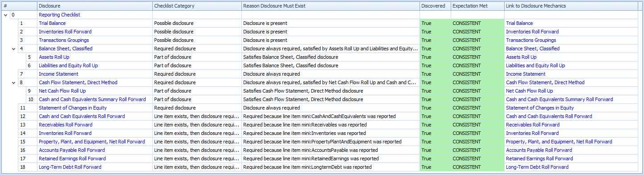Select row number 15 cell
Viewport: 644px width, 175px height.
click(x=28, y=142)
